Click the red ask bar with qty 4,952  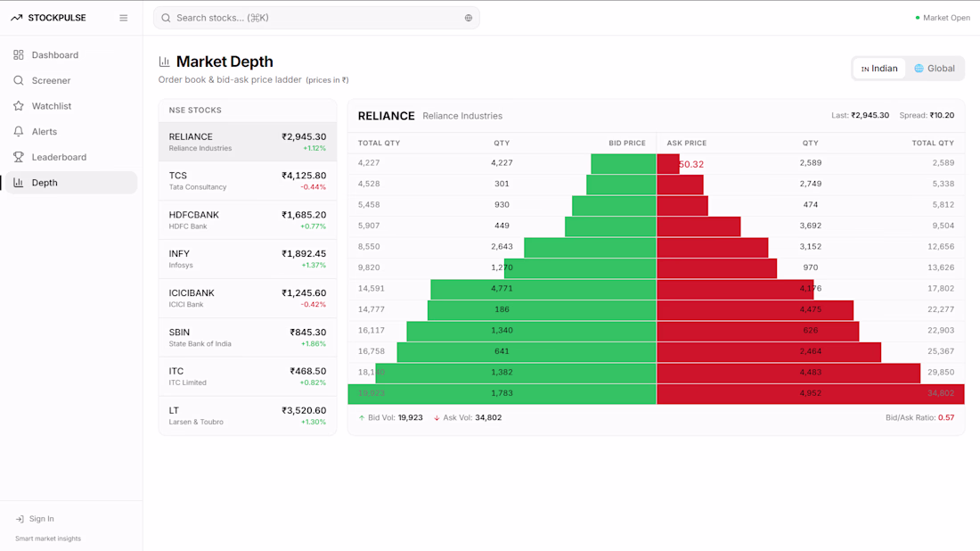810,393
